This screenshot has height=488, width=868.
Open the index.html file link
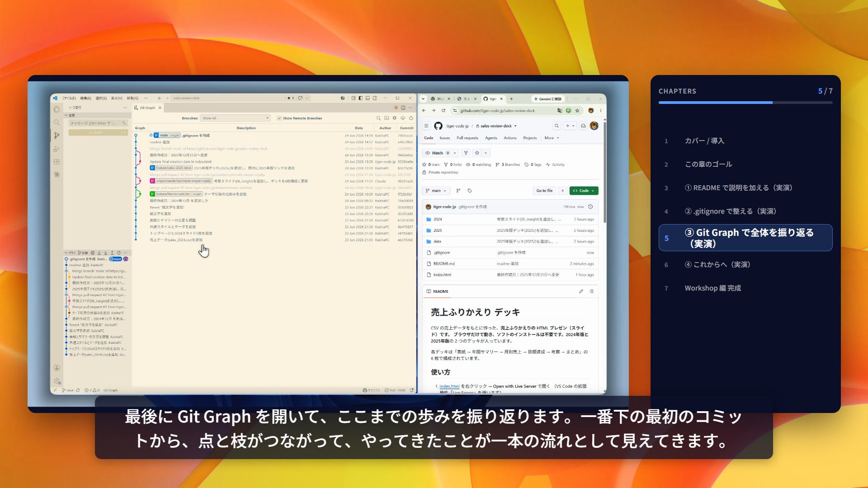pyautogui.click(x=442, y=275)
